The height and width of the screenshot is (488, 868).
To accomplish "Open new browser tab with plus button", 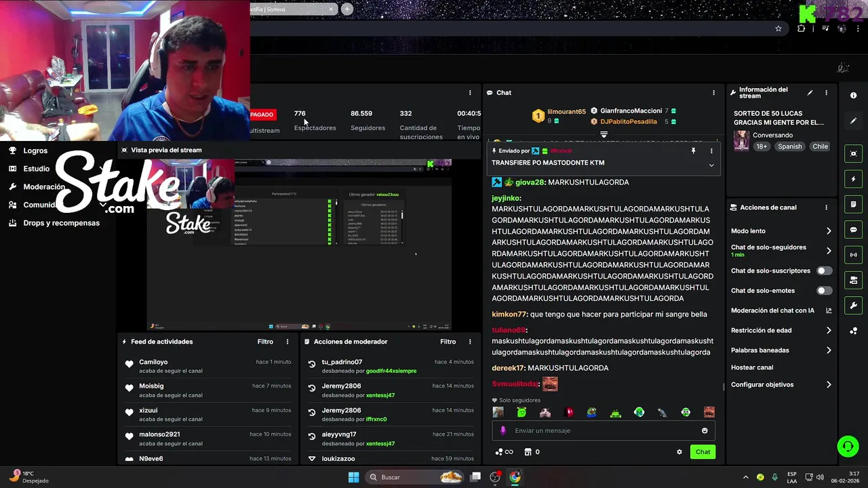I will tap(347, 9).
